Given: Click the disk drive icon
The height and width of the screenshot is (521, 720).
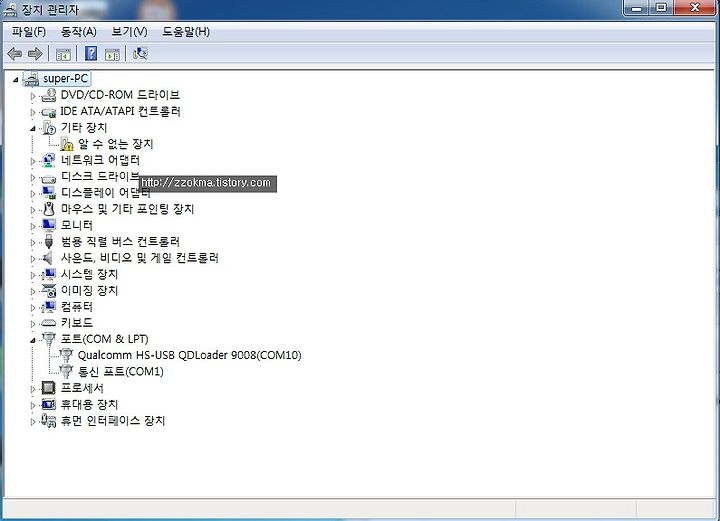Looking at the screenshot, I should [x=49, y=178].
